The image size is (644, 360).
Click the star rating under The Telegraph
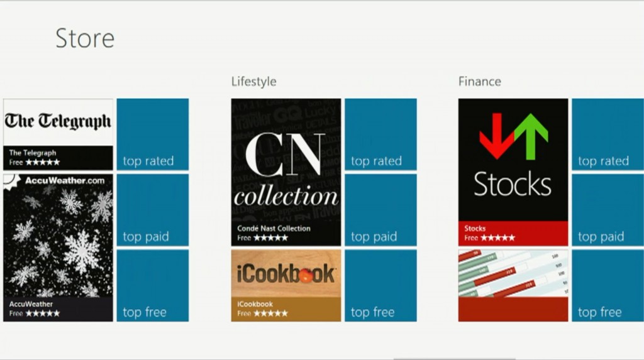[x=43, y=162]
